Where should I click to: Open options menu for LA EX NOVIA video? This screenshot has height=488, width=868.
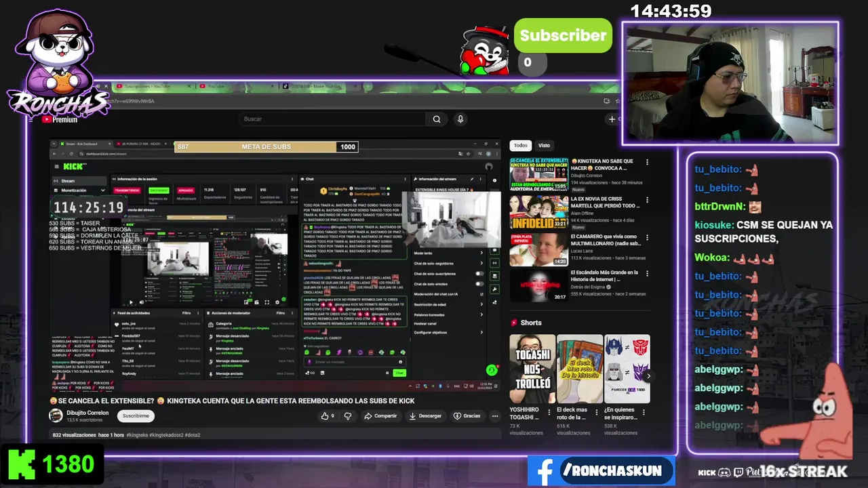[647, 201]
